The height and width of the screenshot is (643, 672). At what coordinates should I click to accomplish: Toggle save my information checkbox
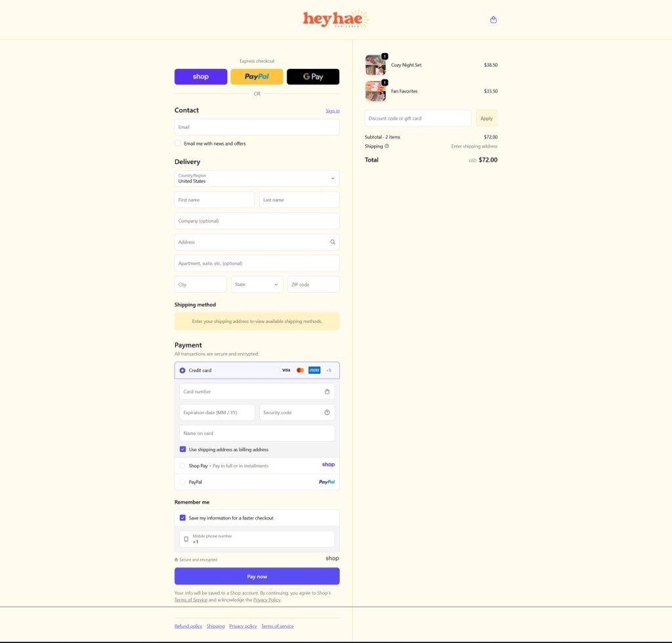pos(183,518)
